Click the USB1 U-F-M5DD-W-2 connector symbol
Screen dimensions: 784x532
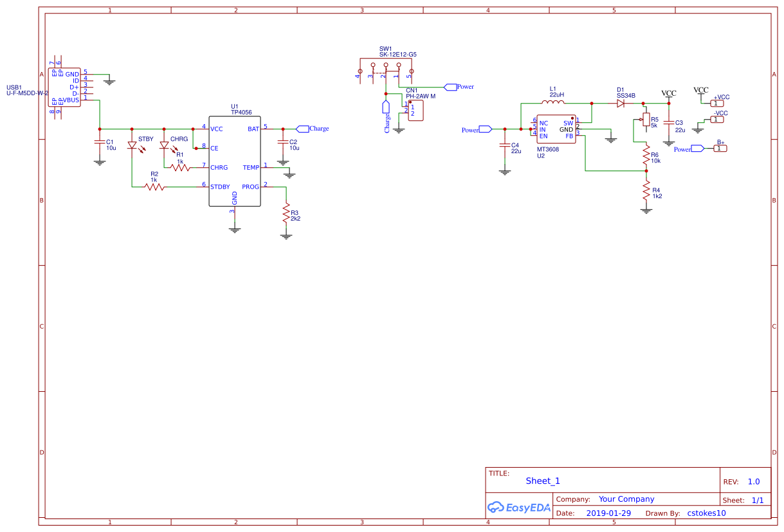click(64, 87)
